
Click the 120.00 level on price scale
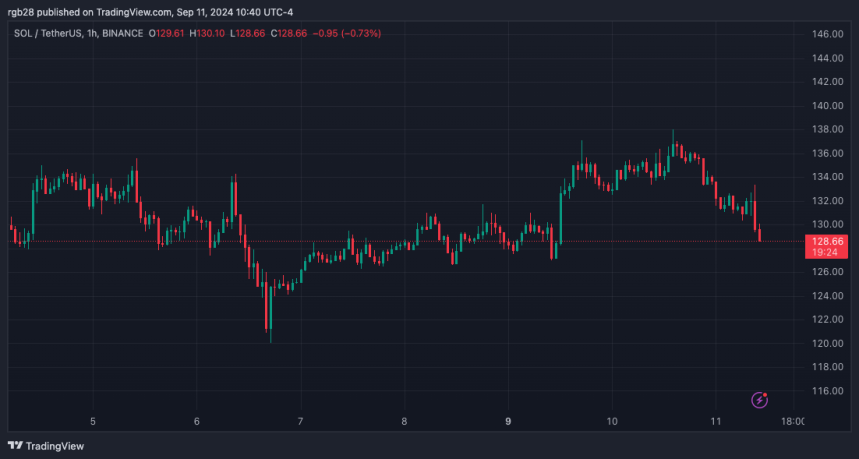click(827, 343)
